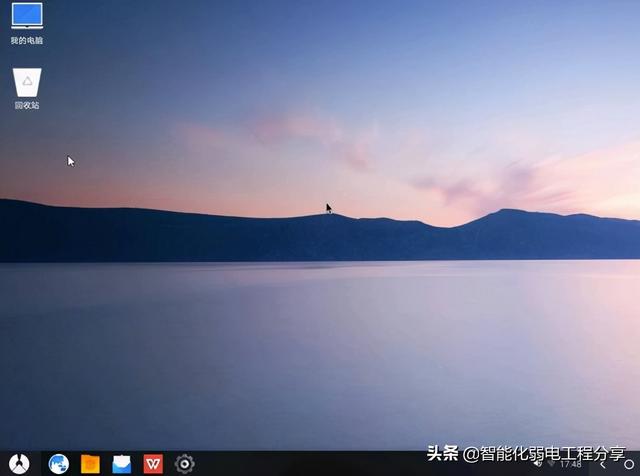The height and width of the screenshot is (476, 640).
Task: Open the start menu launcher icon
Action: (19, 464)
